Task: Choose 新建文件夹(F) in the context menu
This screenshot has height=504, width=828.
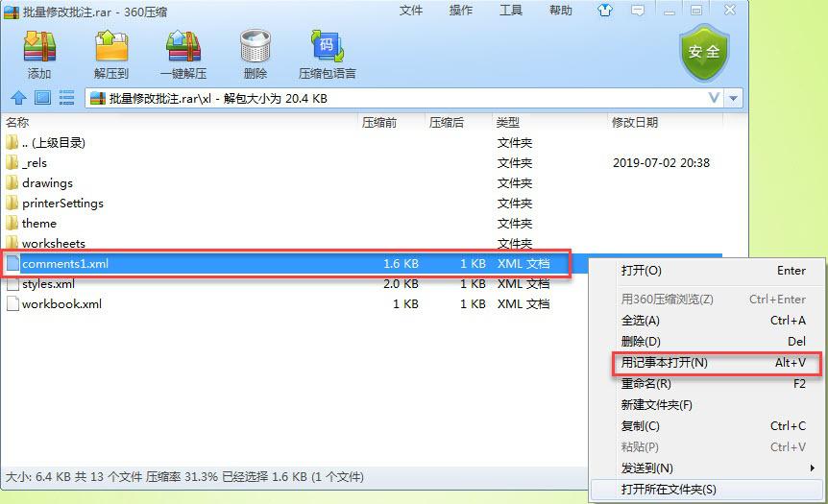Action: [x=707, y=405]
